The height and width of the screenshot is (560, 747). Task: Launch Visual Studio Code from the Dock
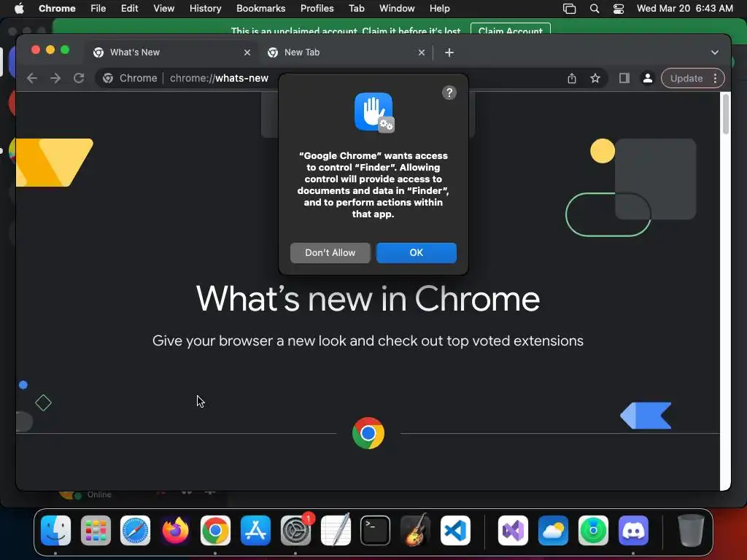coord(455,531)
